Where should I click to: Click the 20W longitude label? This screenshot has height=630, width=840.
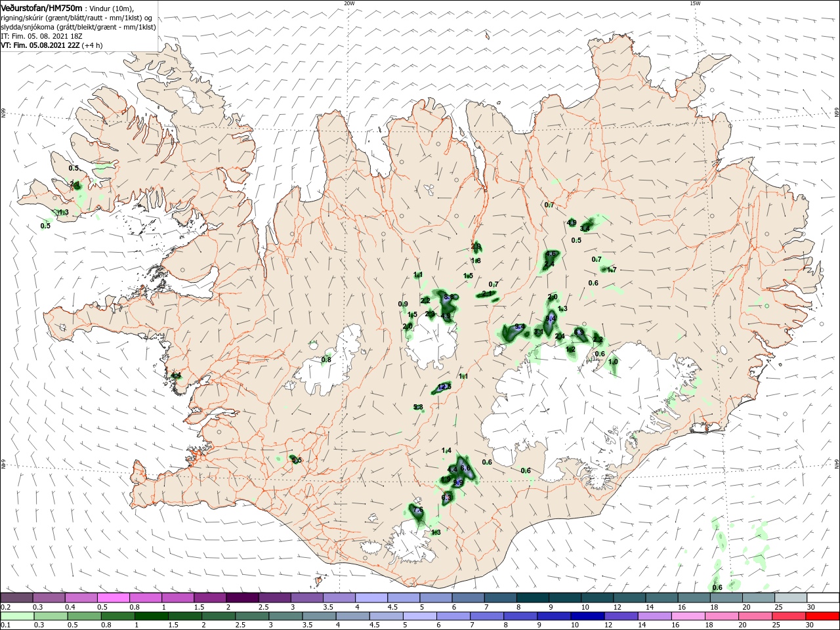click(349, 3)
